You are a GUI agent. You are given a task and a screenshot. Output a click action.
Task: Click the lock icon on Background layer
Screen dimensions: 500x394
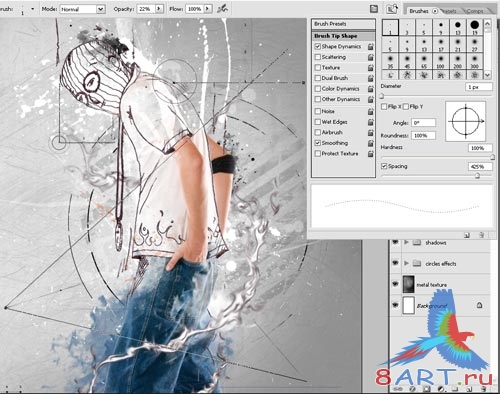[x=479, y=305]
